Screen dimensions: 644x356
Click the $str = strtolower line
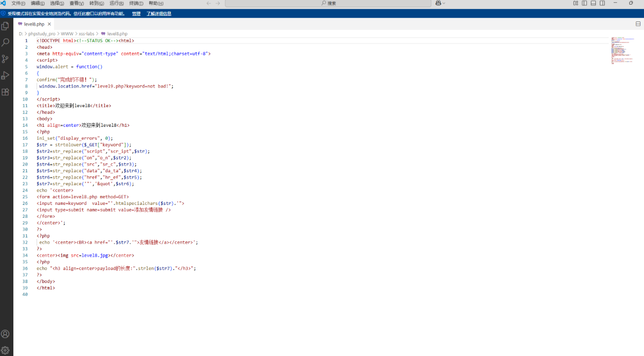(x=84, y=145)
